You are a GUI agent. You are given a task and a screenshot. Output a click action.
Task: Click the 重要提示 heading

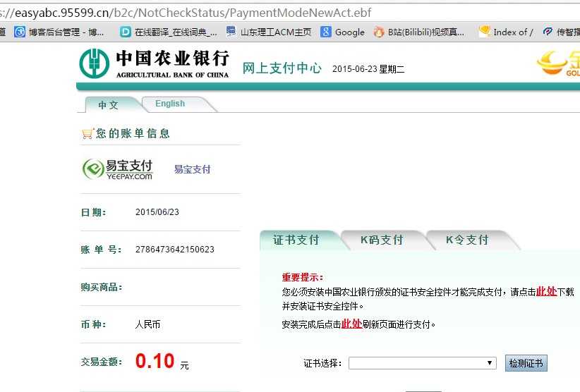[x=303, y=277]
